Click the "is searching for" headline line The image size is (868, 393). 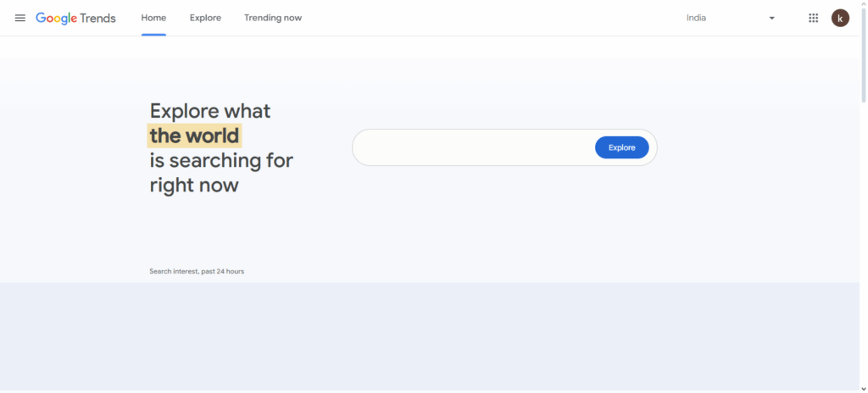[221, 160]
